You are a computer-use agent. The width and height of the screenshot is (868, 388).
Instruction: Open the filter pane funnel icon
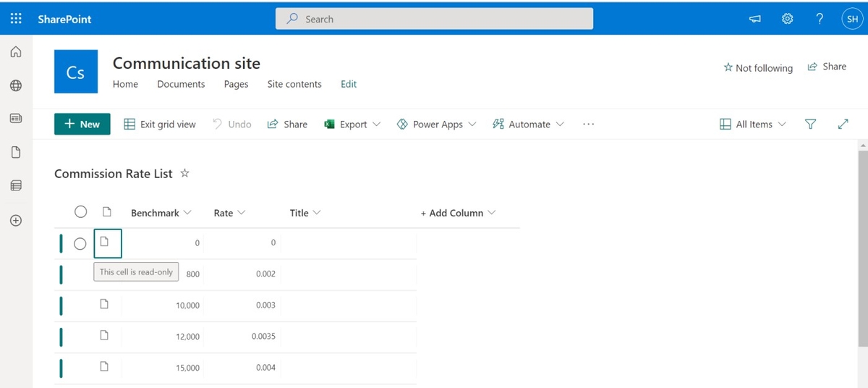click(x=811, y=125)
